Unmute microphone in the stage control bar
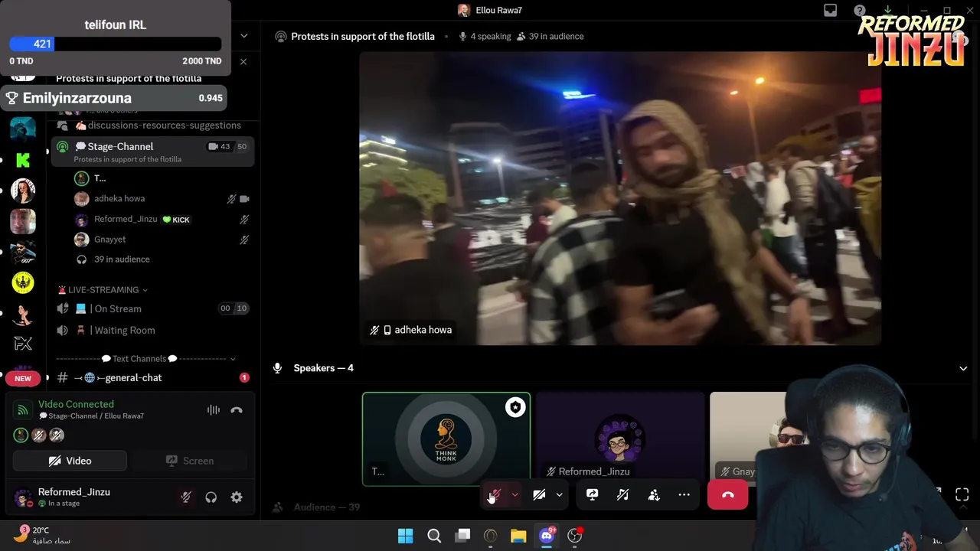980x551 pixels. click(x=495, y=495)
